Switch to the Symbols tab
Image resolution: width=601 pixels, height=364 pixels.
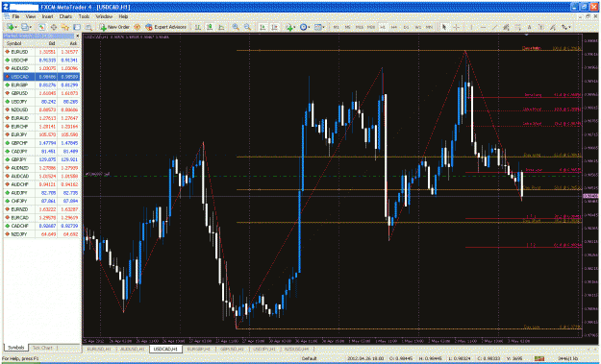point(16,348)
